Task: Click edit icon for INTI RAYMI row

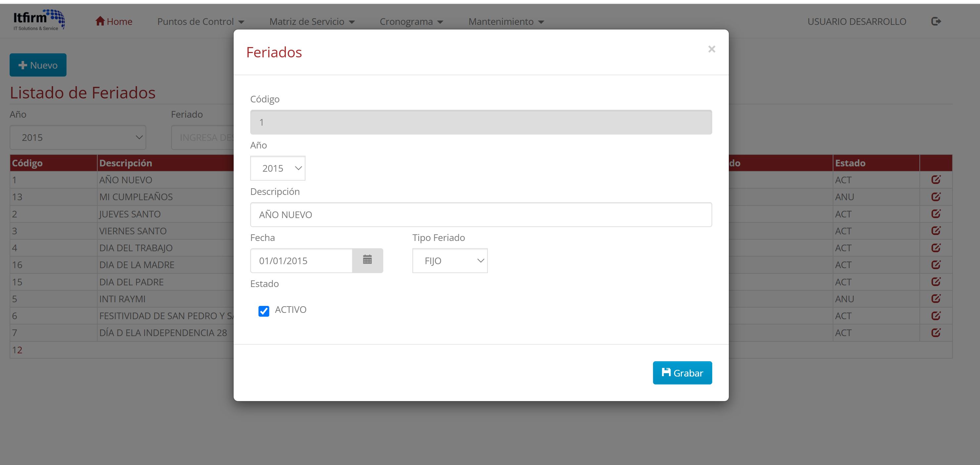Action: (x=936, y=299)
